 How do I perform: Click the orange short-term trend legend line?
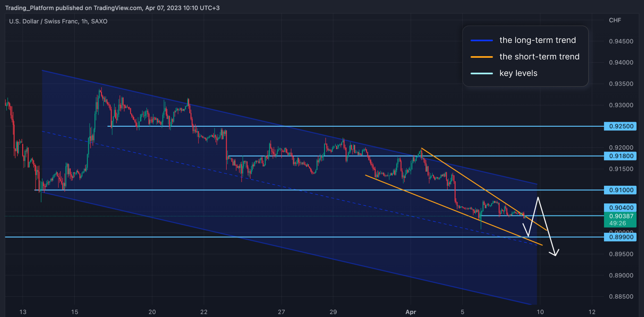(482, 57)
